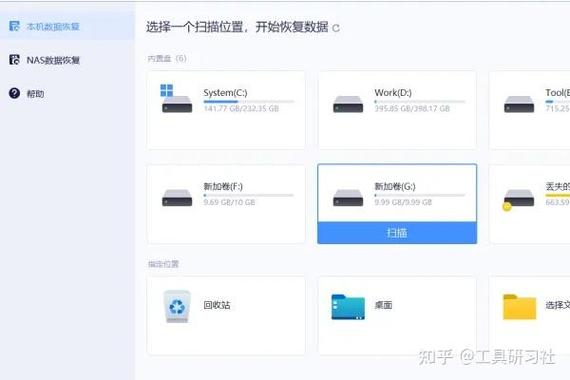Click the 新加卷(F:) usage progress bar
570x380 pixels.
click(249, 195)
